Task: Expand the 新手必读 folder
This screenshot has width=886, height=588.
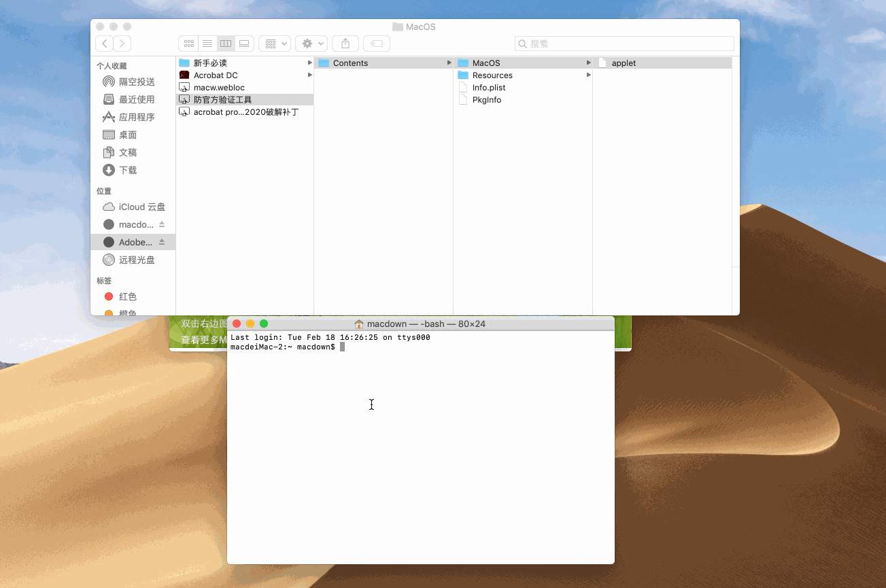Action: click(x=309, y=63)
